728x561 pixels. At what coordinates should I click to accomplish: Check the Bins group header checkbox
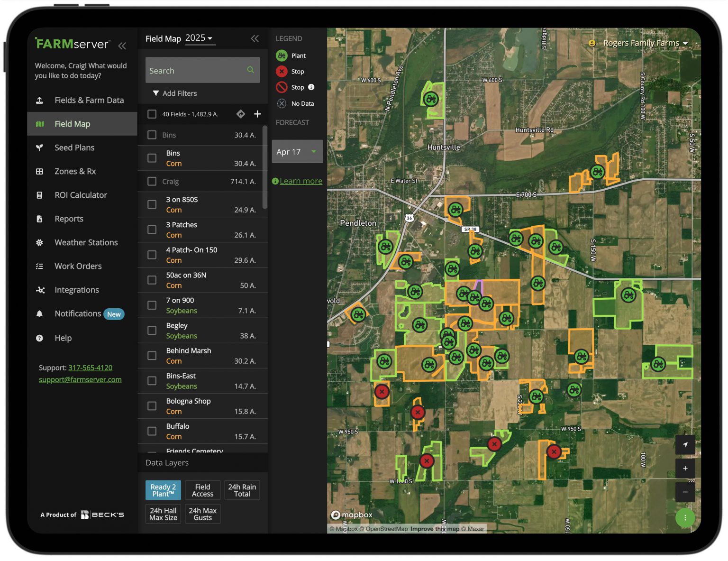tap(152, 135)
